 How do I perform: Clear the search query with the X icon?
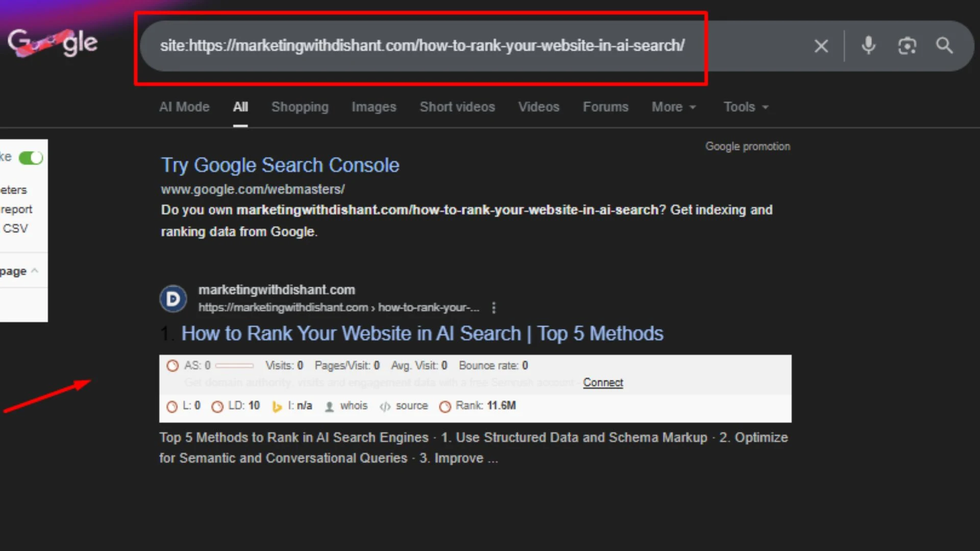[x=821, y=46]
